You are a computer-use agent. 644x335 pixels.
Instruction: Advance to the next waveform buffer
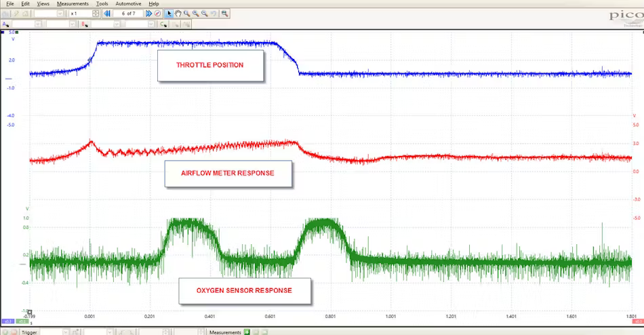pyautogui.click(x=148, y=14)
